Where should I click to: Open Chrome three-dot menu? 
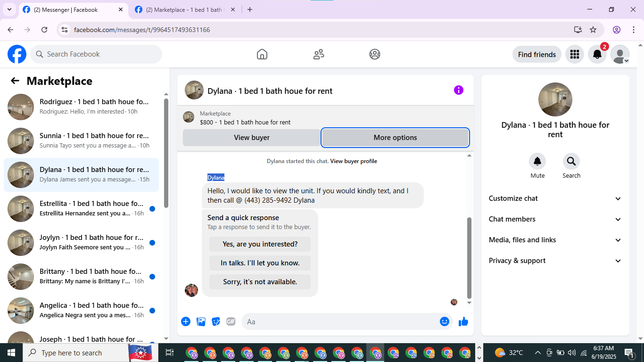click(x=633, y=30)
